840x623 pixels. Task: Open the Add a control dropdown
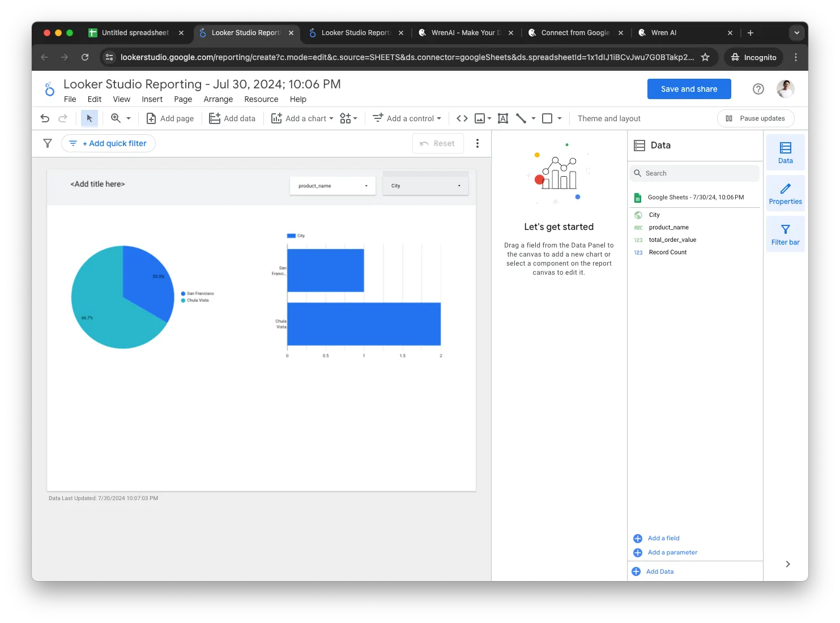pos(407,118)
